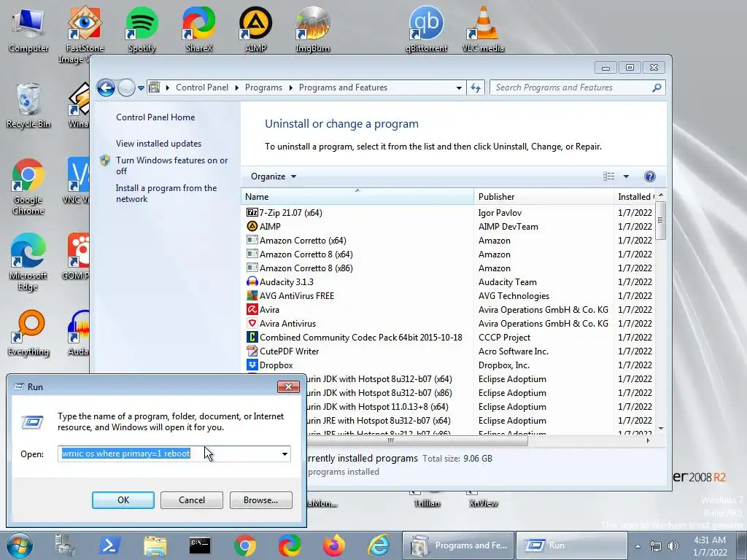Launch Internet Explorer from the taskbar
The width and height of the screenshot is (747, 560).
[379, 545]
